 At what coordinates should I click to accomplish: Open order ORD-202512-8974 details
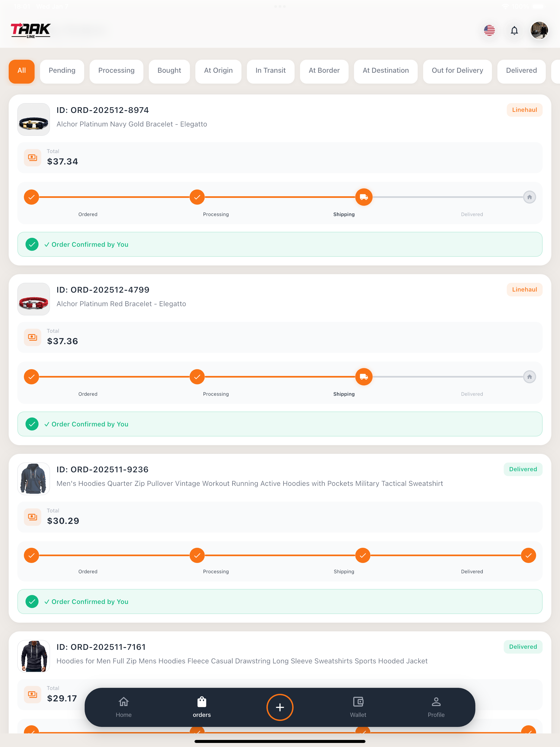(x=103, y=110)
